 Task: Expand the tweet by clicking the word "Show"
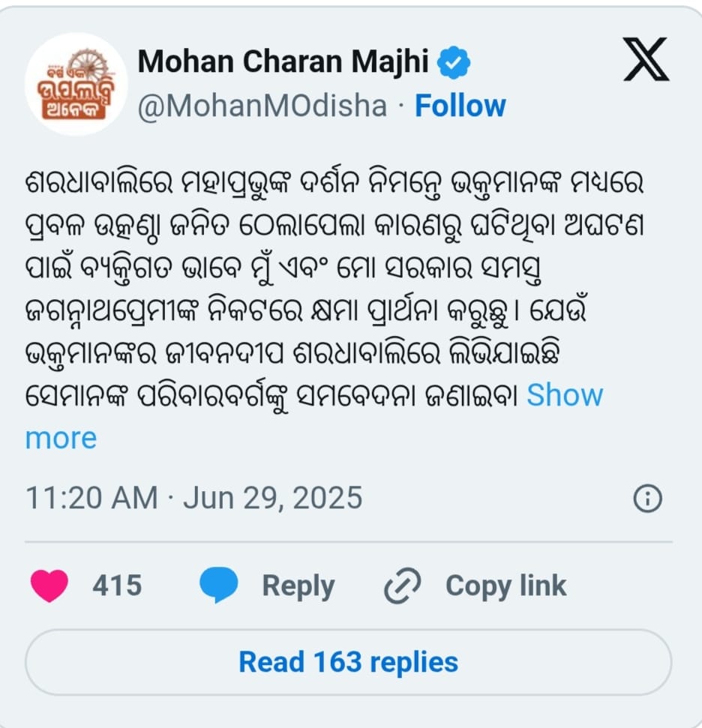coord(565,395)
